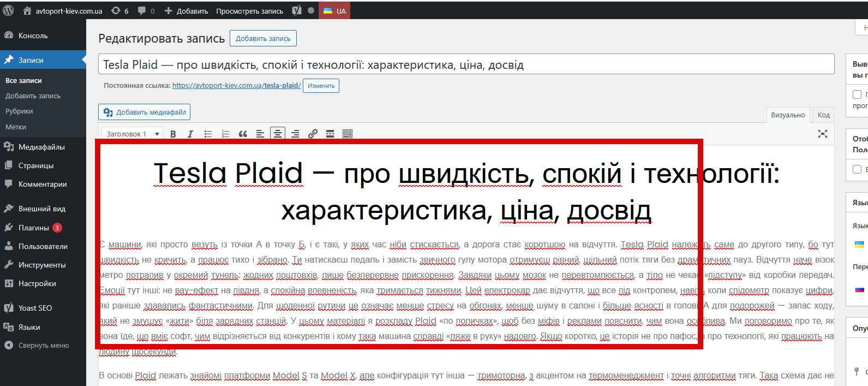The width and height of the screenshot is (868, 386).
Task: Click the Russian flag in Языки panel
Action: [860, 289]
